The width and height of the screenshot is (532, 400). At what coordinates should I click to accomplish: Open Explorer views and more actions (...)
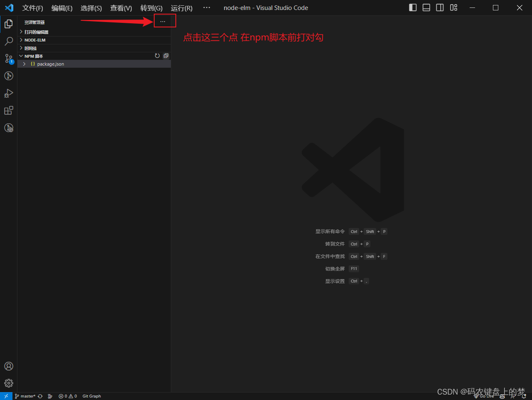(163, 21)
